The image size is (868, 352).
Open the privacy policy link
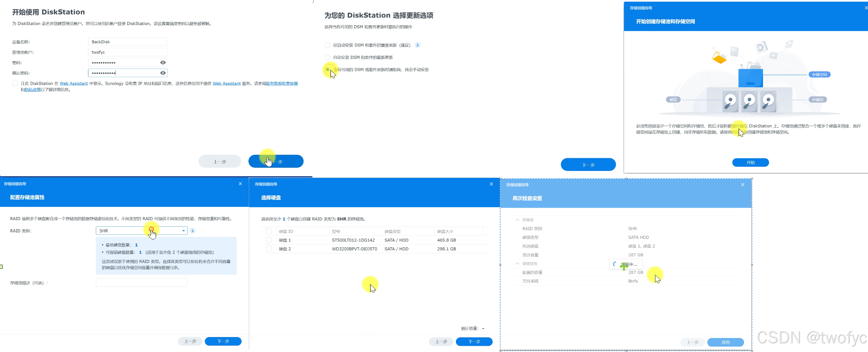tap(33, 90)
